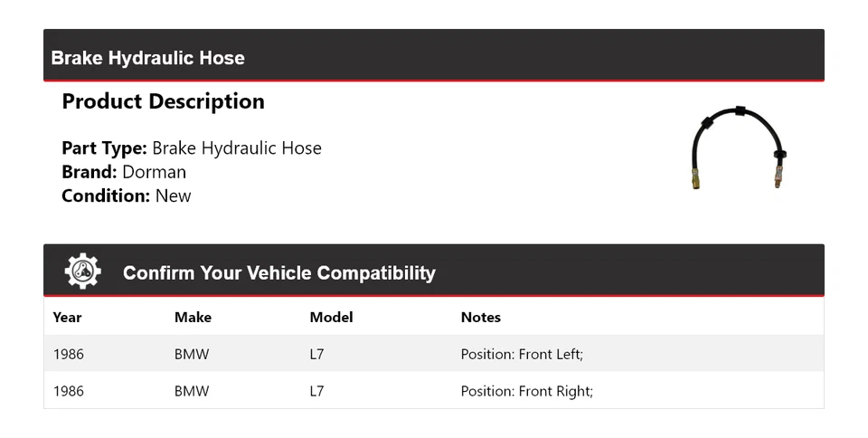
Task: Click the Condition: New line
Action: click(127, 195)
